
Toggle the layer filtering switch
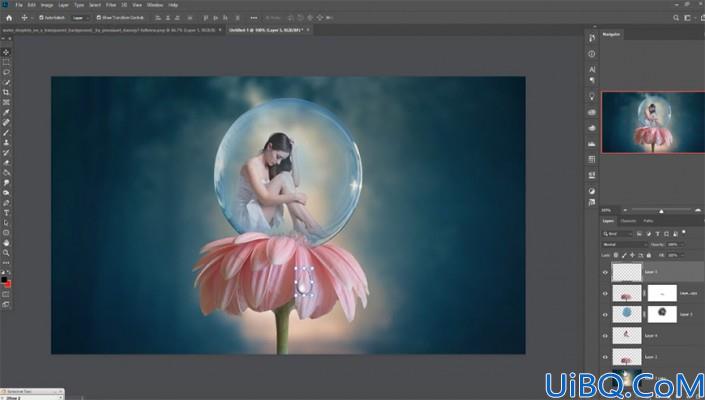pyautogui.click(x=684, y=233)
